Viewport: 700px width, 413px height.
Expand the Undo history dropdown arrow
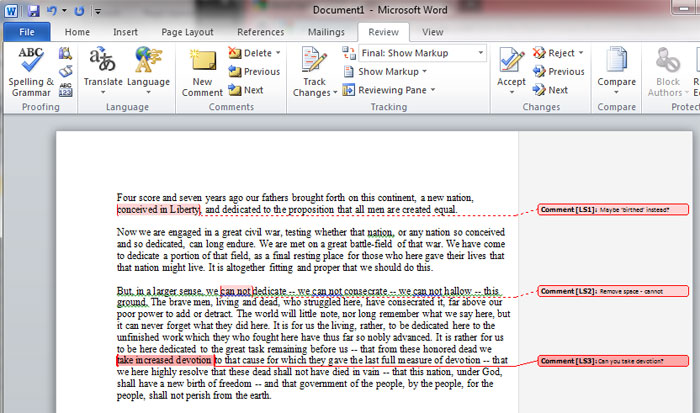pyautogui.click(x=64, y=11)
